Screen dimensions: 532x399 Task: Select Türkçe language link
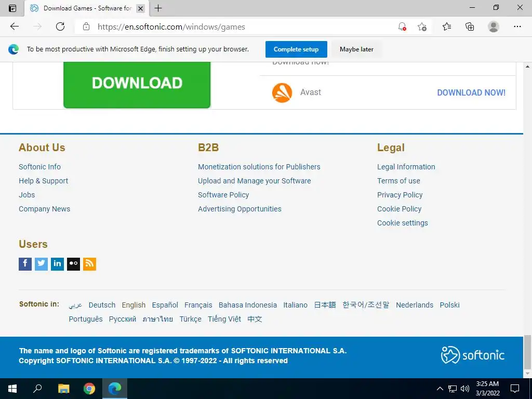(190, 319)
